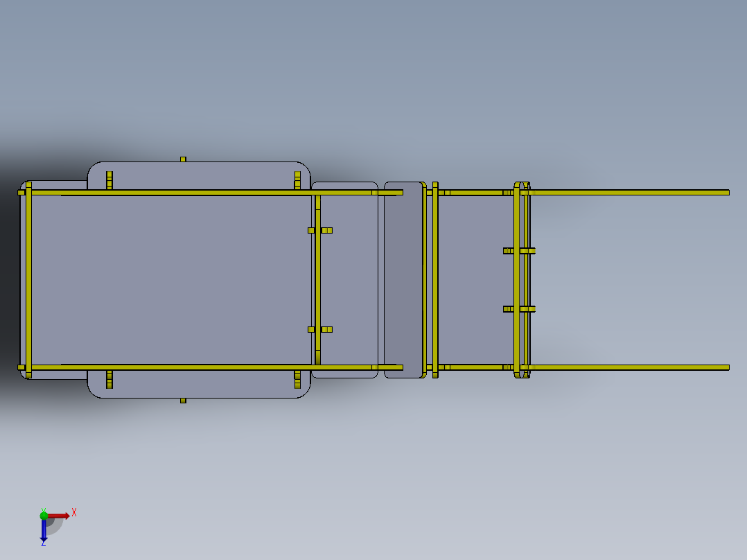Select the small middle gray plate

403,281
